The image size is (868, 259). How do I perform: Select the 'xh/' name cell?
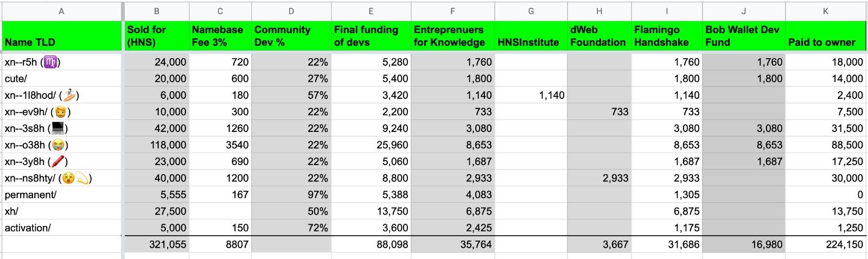tap(61, 211)
